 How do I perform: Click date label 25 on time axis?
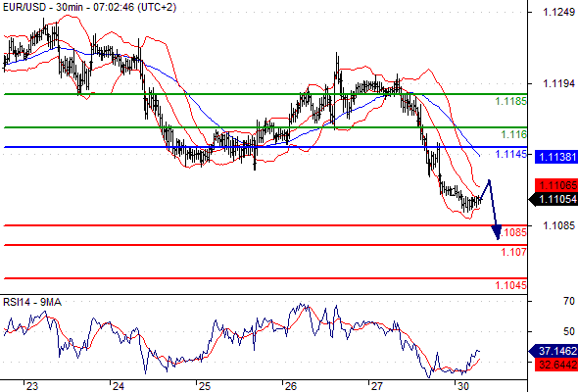[x=205, y=386]
